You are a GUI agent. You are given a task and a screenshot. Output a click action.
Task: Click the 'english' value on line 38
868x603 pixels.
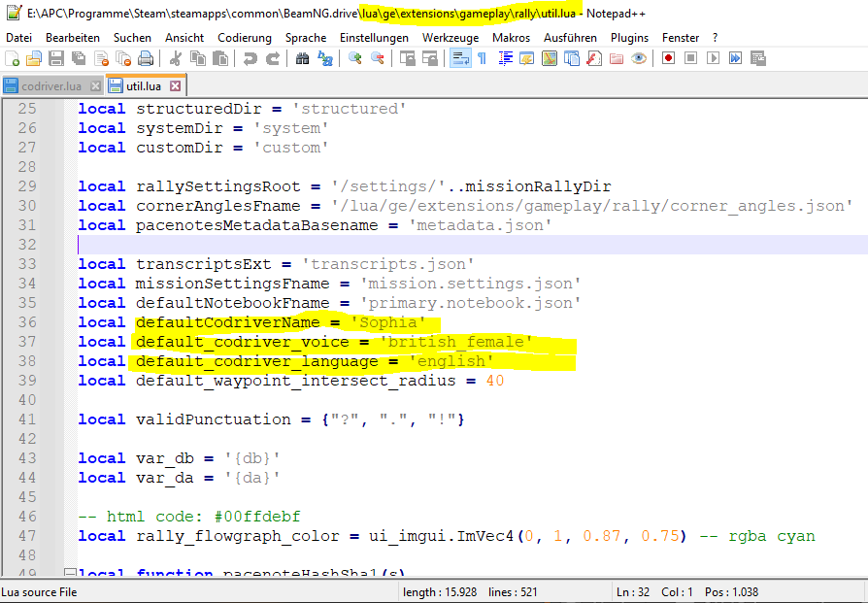451,361
